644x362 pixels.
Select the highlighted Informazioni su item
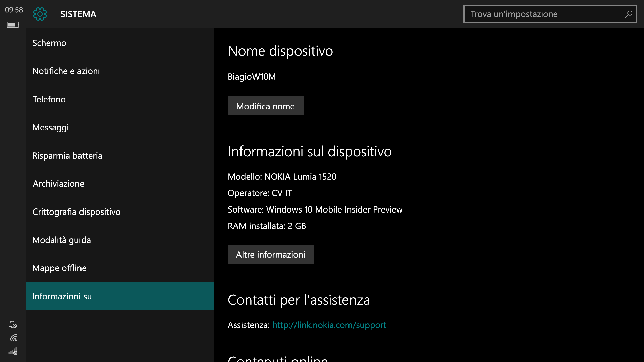tap(120, 296)
